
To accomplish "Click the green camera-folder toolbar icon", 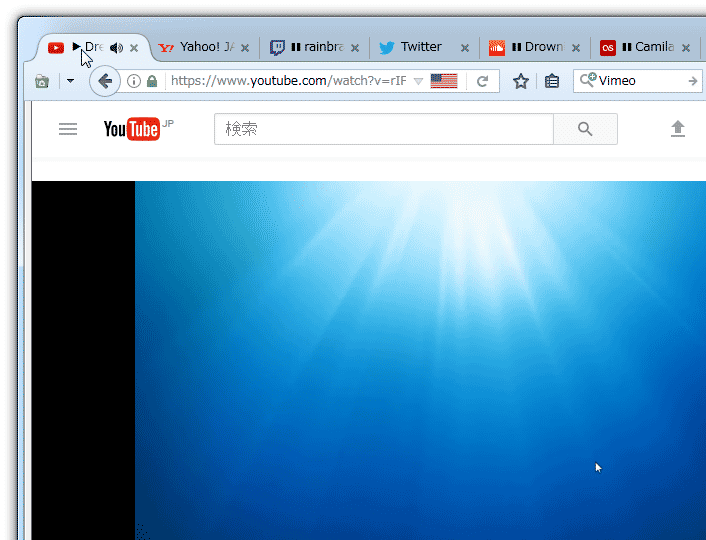I will tap(42, 82).
